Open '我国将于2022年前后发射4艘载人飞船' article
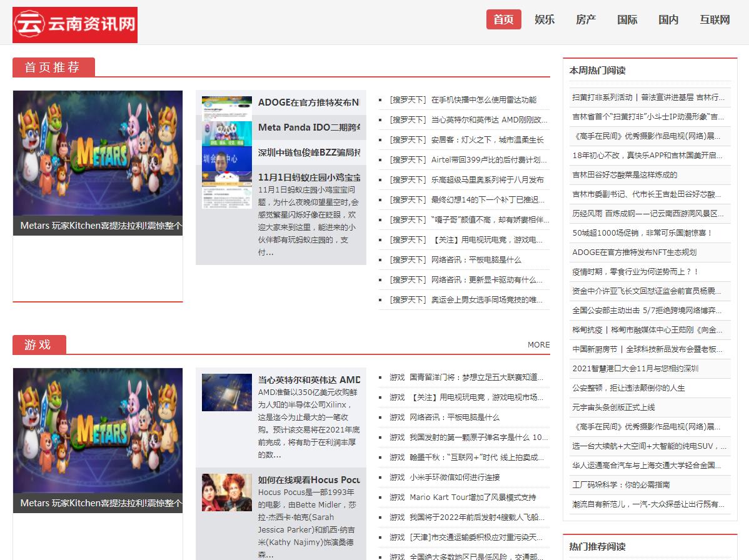The width and height of the screenshot is (749, 560). click(x=477, y=517)
